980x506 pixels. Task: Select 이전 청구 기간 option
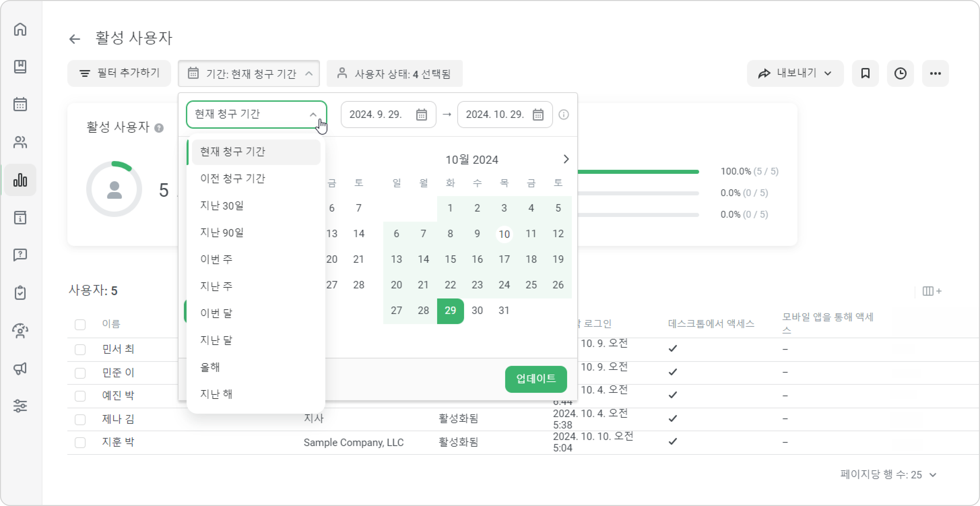[256, 179]
